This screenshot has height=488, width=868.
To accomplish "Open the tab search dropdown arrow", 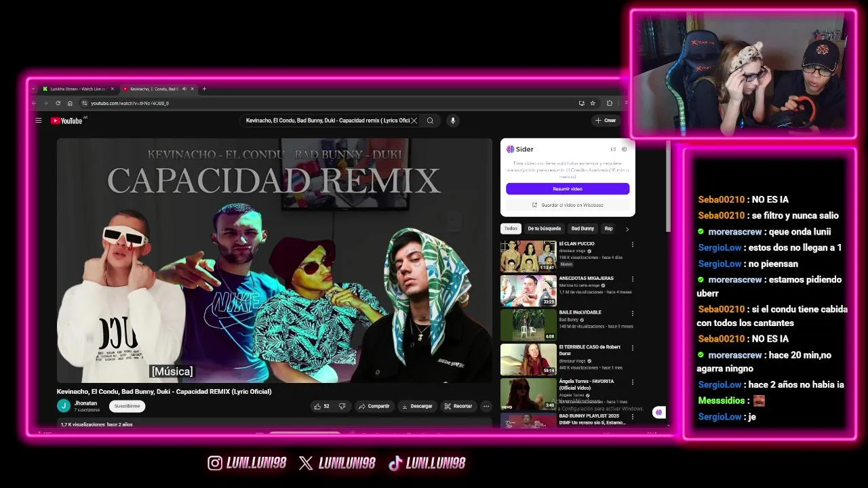I will pyautogui.click(x=34, y=89).
